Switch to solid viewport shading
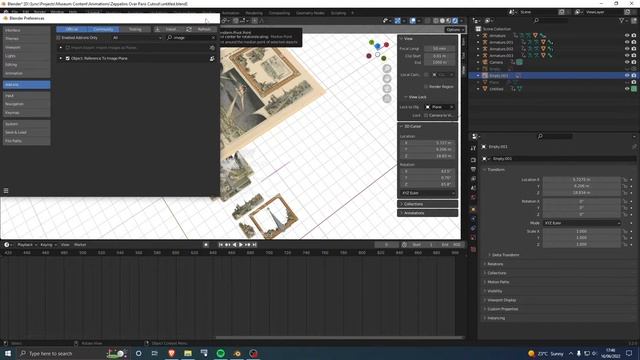Screen dimensions: 640x360 [442, 20]
